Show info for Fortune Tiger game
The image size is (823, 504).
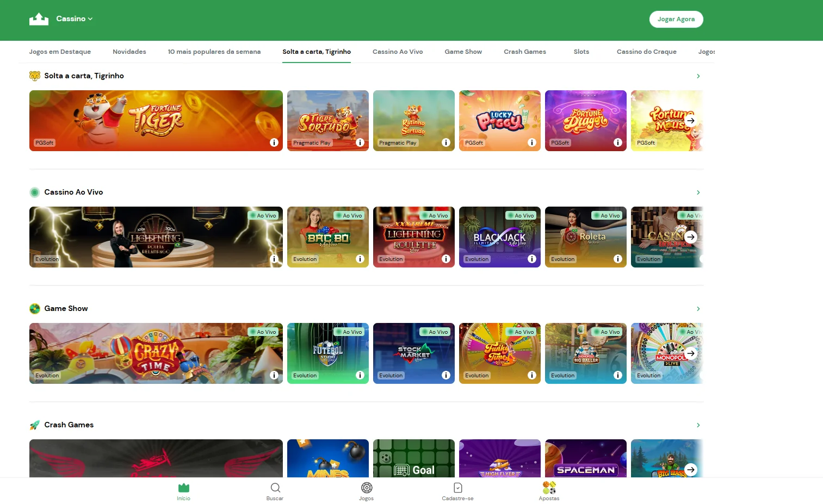click(x=274, y=142)
